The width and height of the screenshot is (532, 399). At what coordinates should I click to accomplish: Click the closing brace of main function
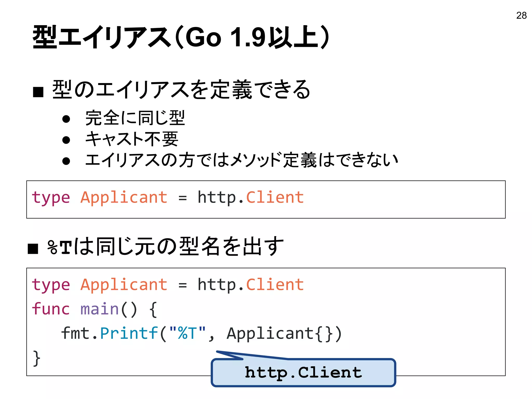click(37, 358)
